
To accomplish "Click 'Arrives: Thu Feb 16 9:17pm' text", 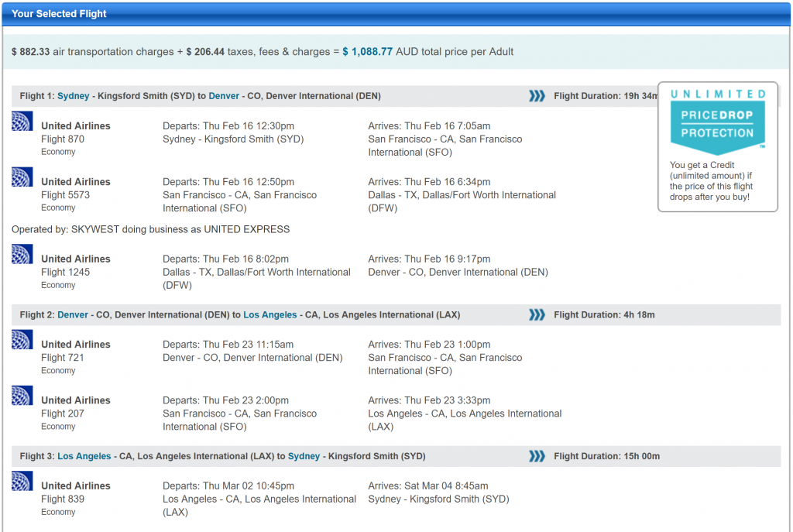I will point(429,259).
